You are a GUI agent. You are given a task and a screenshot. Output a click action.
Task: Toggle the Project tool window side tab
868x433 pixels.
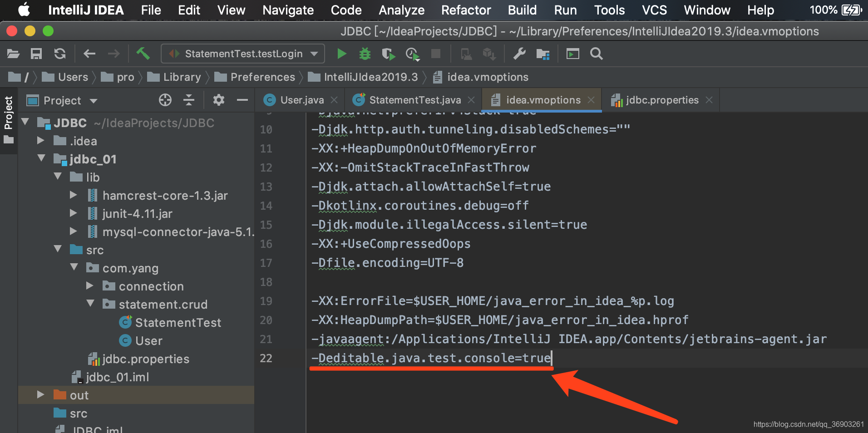click(x=8, y=120)
